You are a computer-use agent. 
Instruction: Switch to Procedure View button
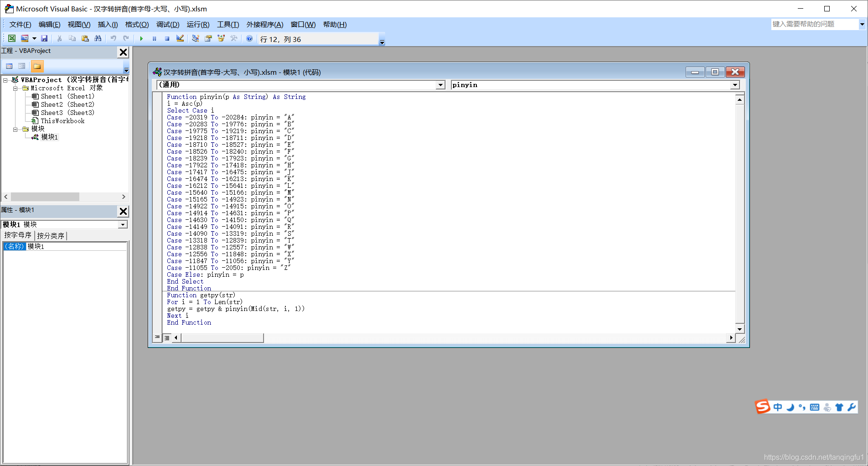[x=157, y=338]
